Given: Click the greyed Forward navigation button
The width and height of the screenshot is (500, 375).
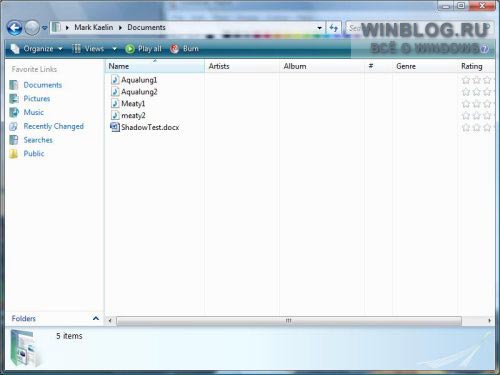Looking at the screenshot, I should pos(32,28).
